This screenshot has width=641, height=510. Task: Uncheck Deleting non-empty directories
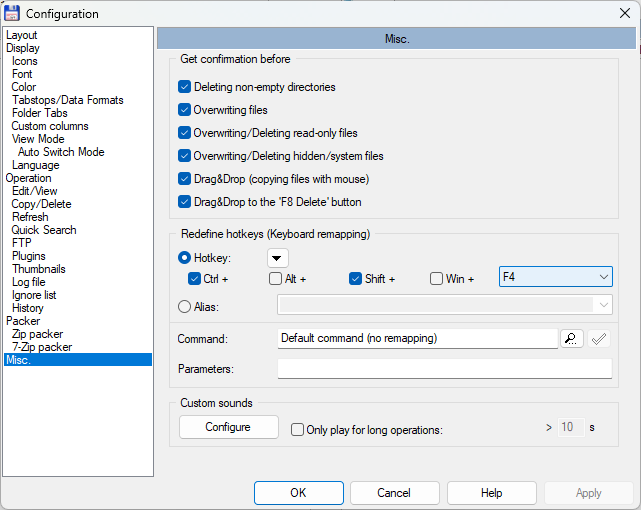[184, 87]
